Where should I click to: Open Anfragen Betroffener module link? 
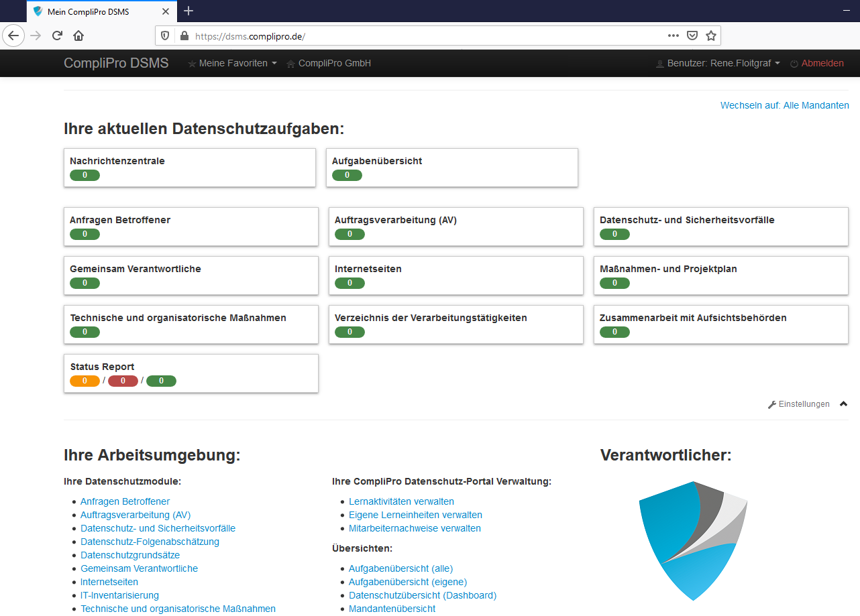tap(125, 501)
